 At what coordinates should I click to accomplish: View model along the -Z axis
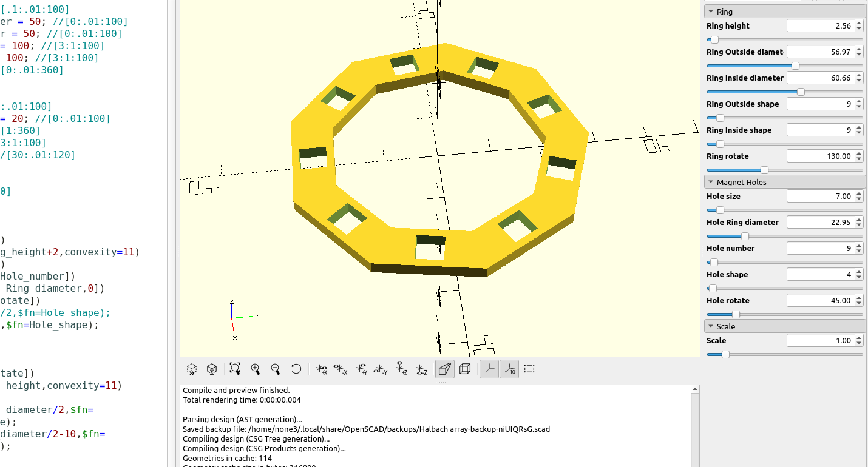coord(421,369)
